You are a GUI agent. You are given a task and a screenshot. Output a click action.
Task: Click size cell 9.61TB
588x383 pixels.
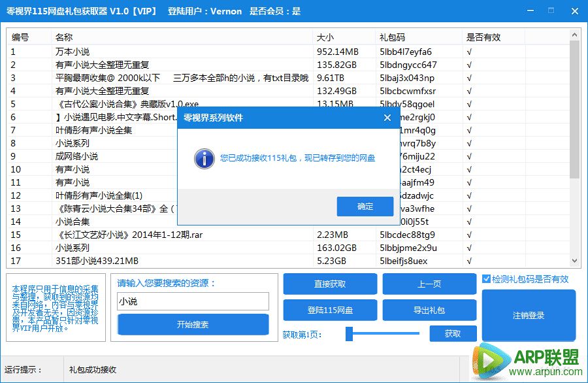[331, 78]
